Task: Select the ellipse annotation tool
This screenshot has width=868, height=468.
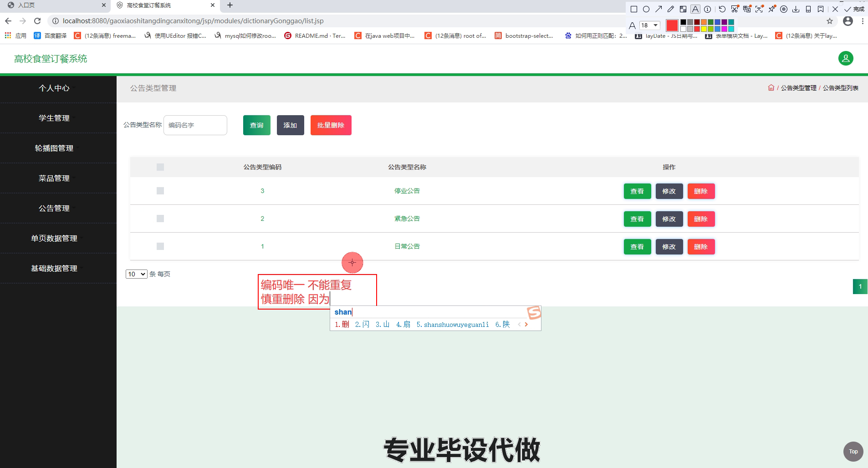Action: coord(646,9)
